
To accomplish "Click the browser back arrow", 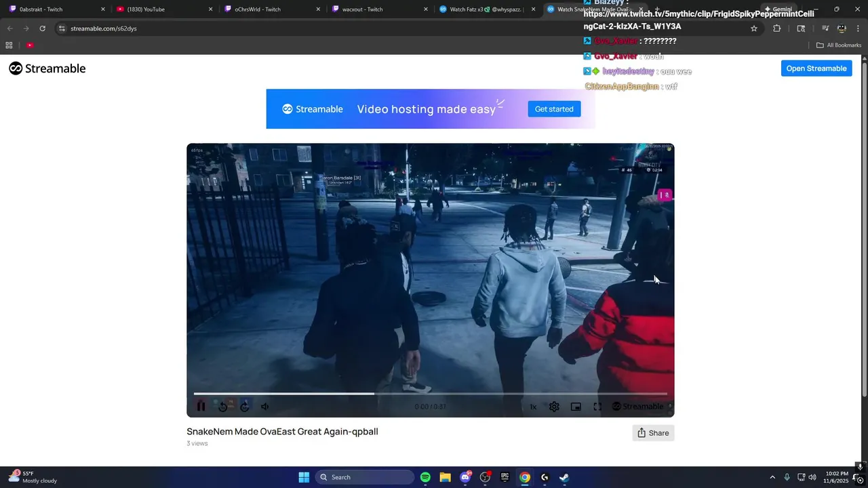I will tap(9, 28).
